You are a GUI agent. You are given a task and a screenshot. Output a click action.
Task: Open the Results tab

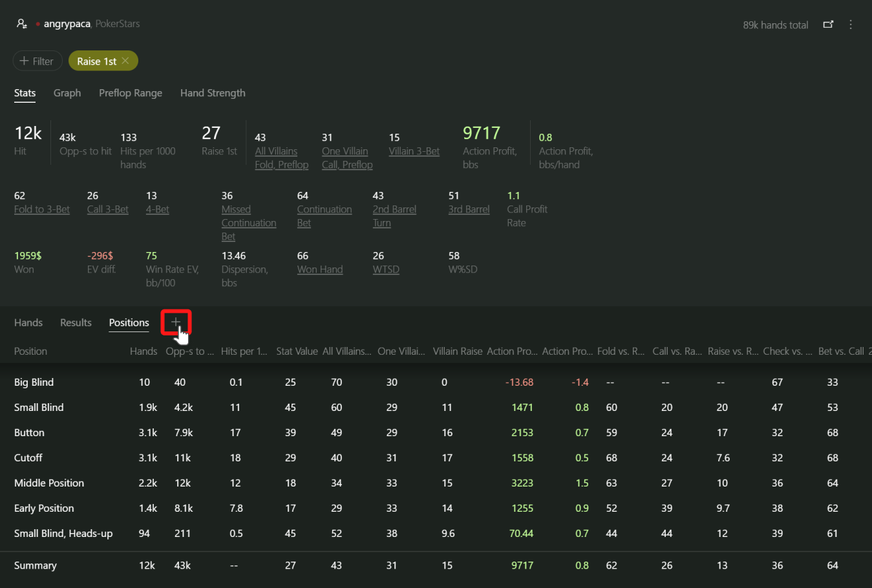coord(76,322)
